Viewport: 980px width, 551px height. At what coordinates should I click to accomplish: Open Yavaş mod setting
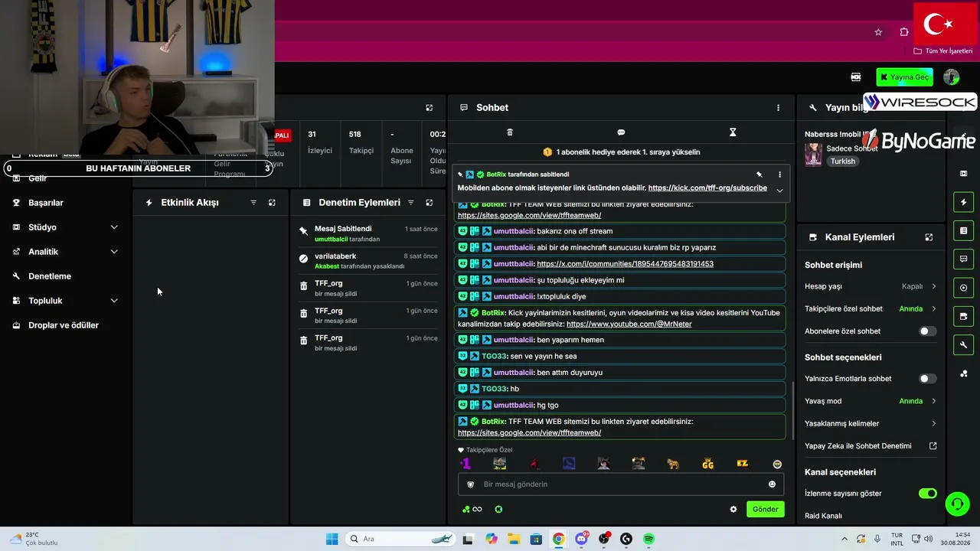[x=871, y=401]
